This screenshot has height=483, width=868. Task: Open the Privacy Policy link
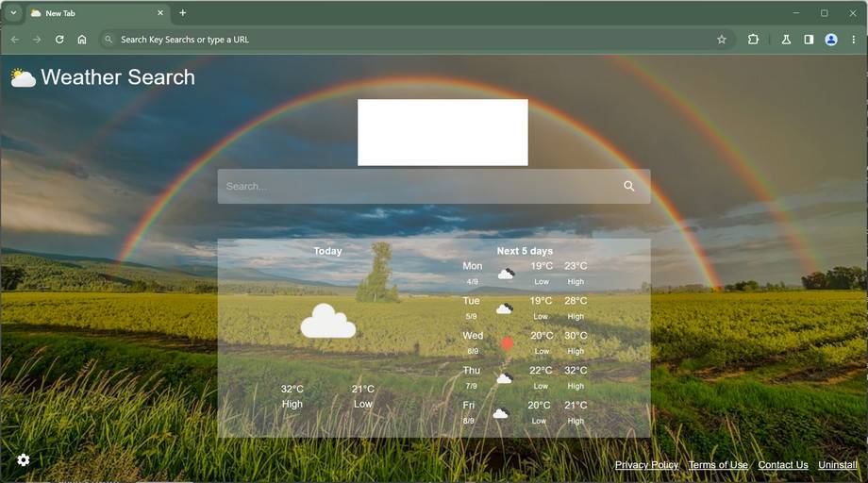pos(646,465)
